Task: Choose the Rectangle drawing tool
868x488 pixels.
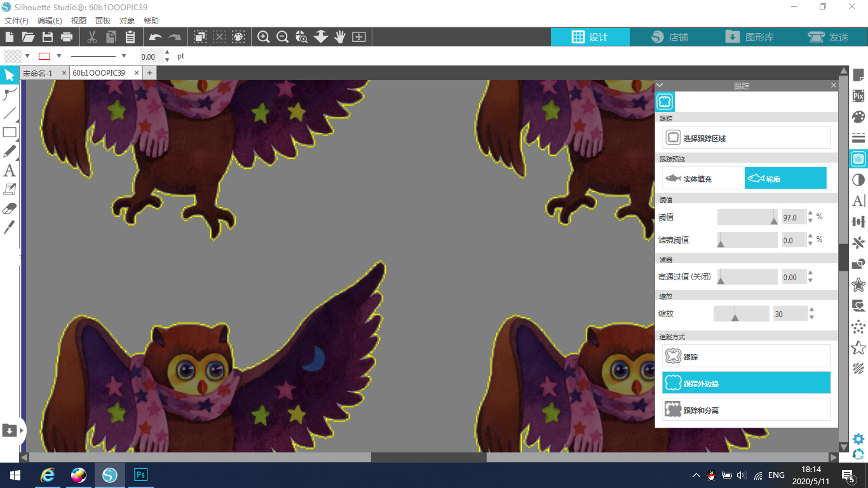Action: 10,133
